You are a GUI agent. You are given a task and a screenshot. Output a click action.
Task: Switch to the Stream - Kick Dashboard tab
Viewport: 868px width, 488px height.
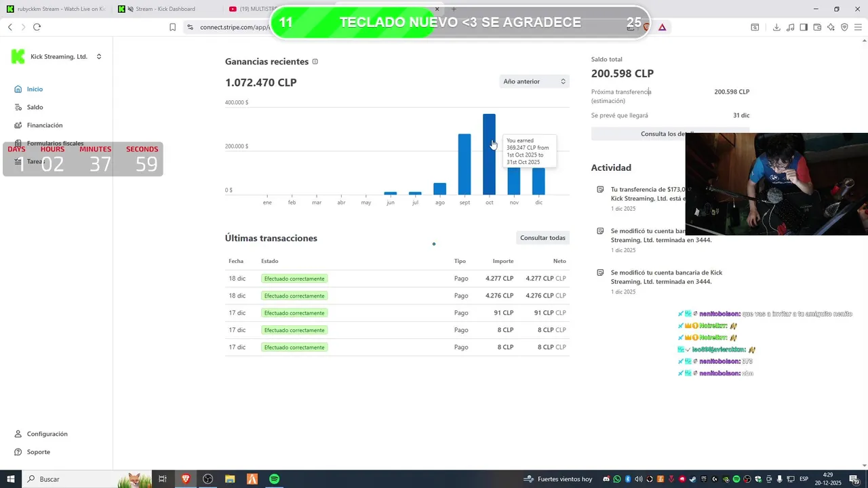point(165,9)
